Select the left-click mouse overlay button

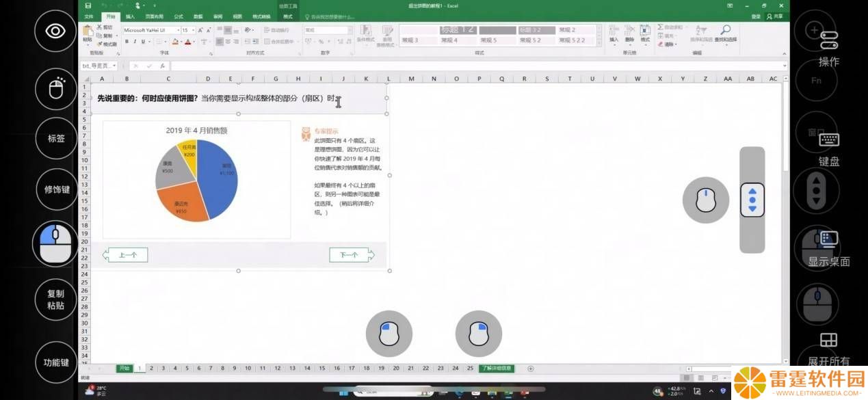coord(56,244)
